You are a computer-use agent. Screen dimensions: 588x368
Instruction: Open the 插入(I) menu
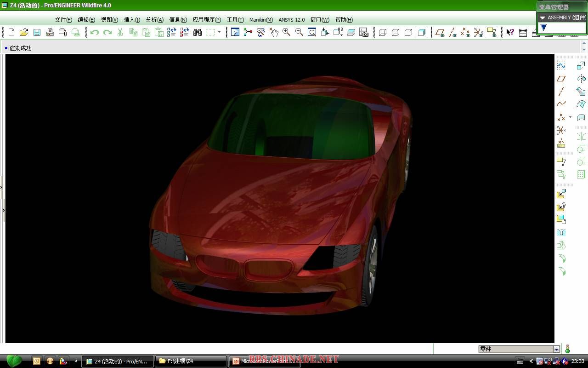pyautogui.click(x=132, y=20)
